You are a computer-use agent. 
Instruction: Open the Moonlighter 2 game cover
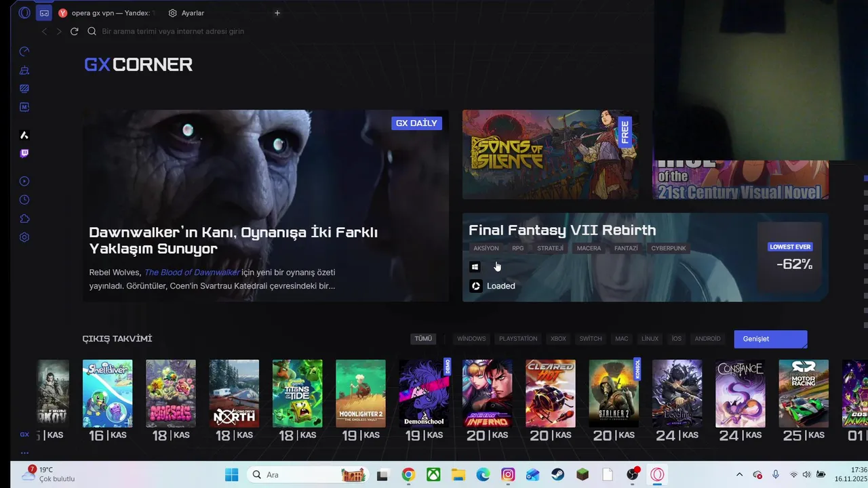[361, 394]
